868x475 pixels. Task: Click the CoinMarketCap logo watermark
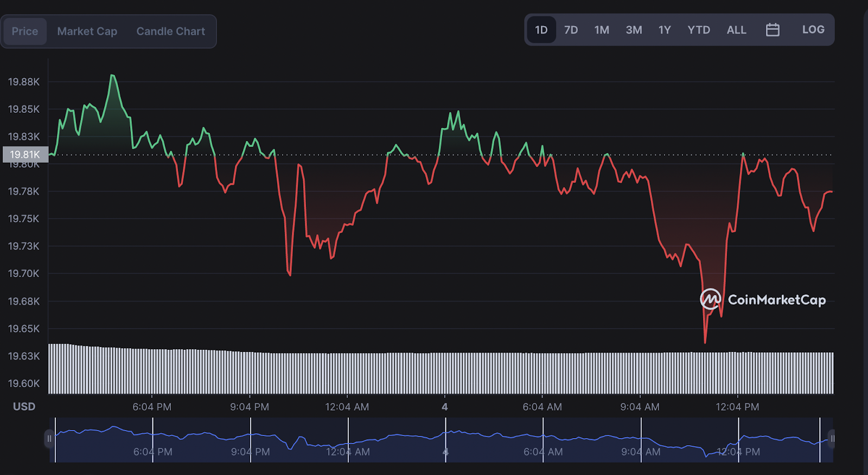(763, 299)
